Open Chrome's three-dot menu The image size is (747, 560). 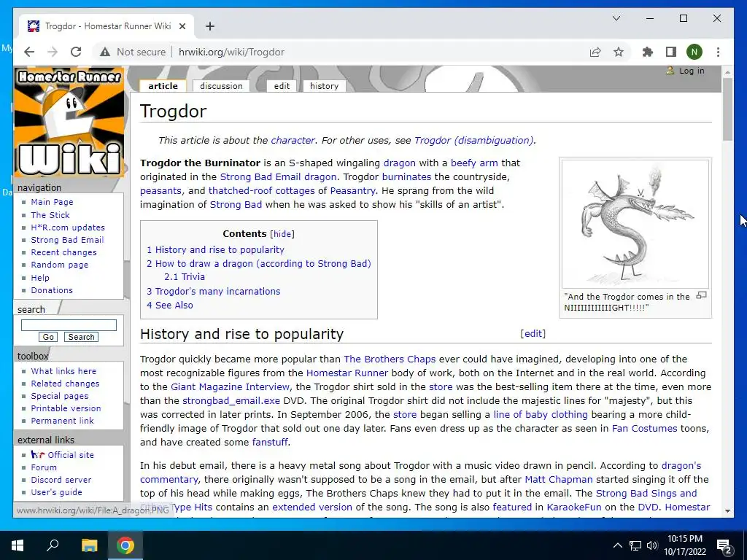click(x=718, y=52)
